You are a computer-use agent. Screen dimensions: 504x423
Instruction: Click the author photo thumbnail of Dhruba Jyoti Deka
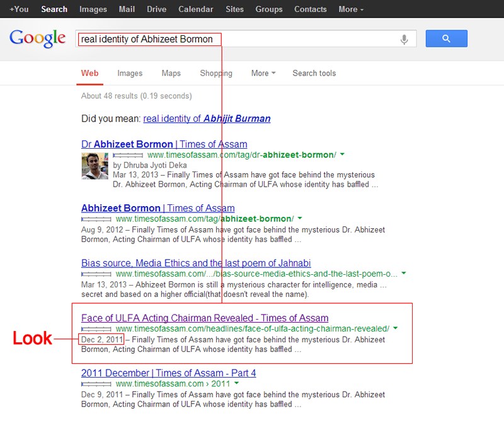click(94, 166)
